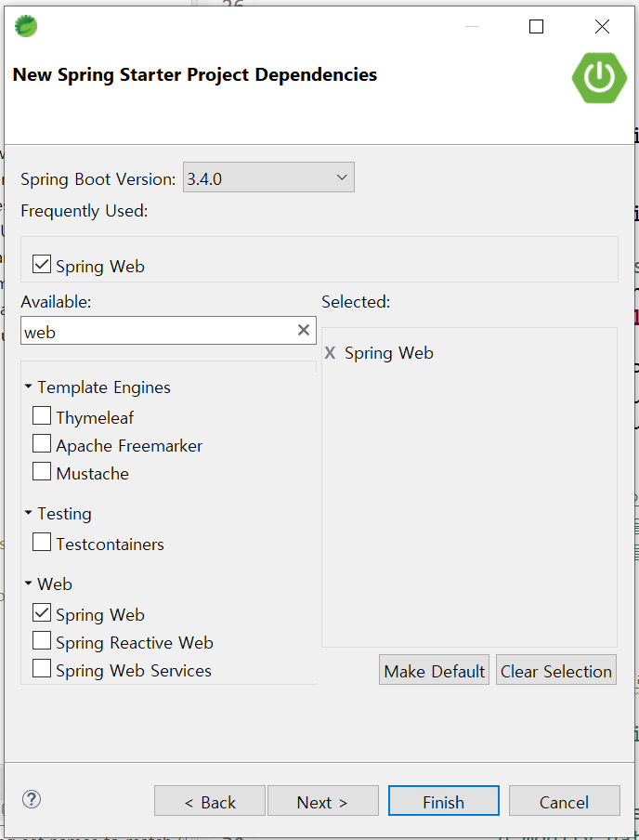639x840 pixels.
Task: Open the help question mark icon
Action: click(32, 799)
